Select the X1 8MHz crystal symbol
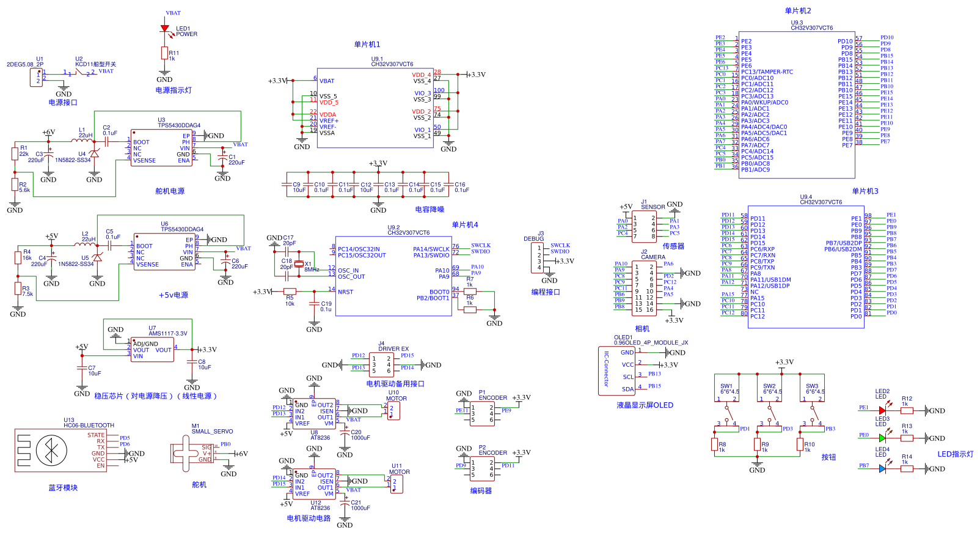The width and height of the screenshot is (980, 535). click(x=299, y=264)
